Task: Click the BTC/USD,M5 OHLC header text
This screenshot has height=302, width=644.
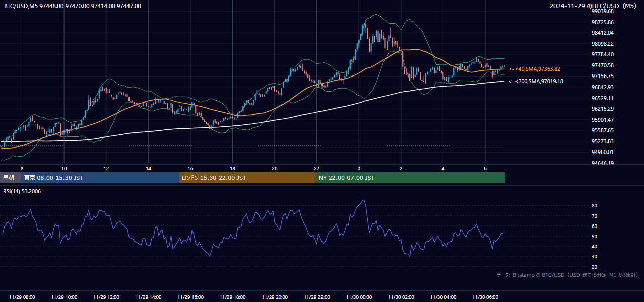Action: click(73, 6)
